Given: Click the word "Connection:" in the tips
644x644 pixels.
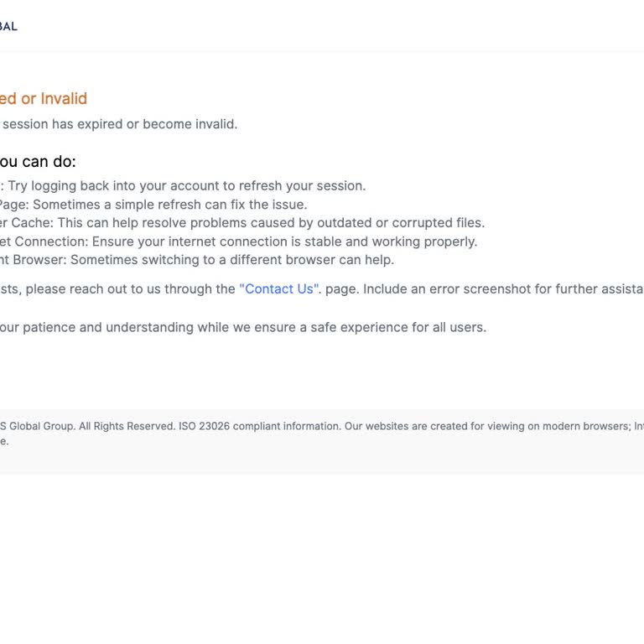Looking at the screenshot, I should (52, 241).
